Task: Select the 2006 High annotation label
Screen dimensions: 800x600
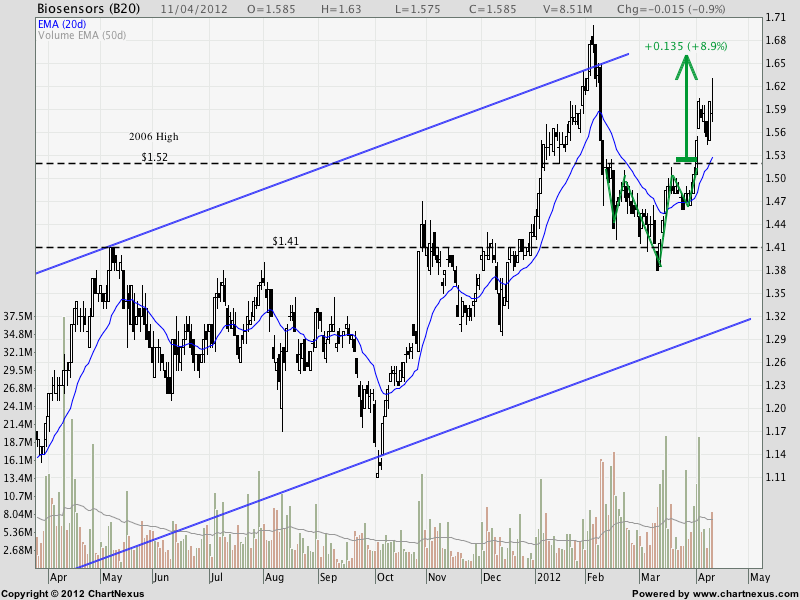Action: click(x=153, y=136)
